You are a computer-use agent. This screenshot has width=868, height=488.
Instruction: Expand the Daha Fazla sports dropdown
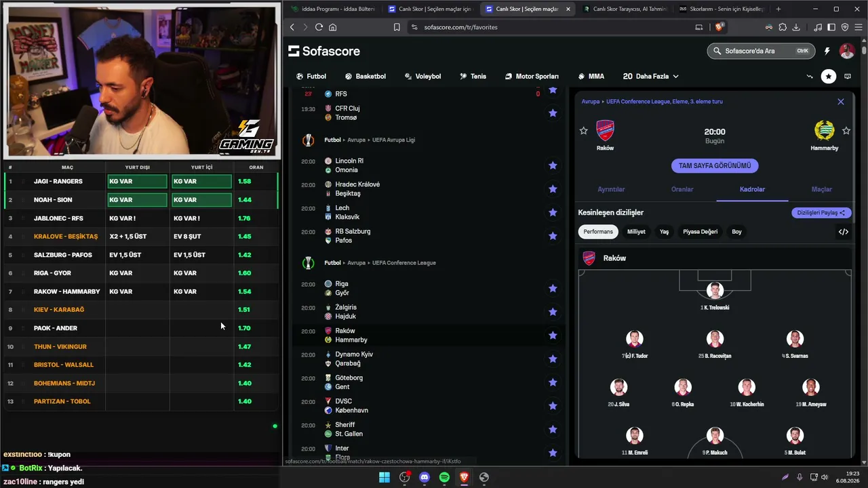pos(650,77)
